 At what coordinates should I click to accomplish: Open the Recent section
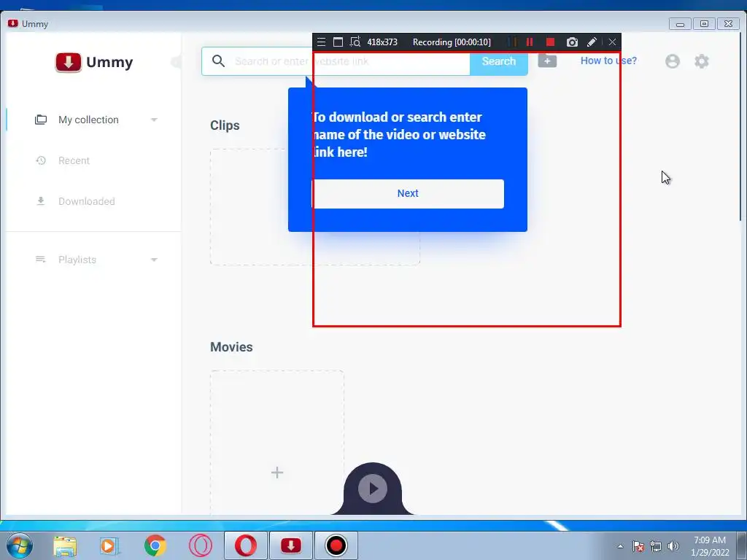tap(74, 160)
